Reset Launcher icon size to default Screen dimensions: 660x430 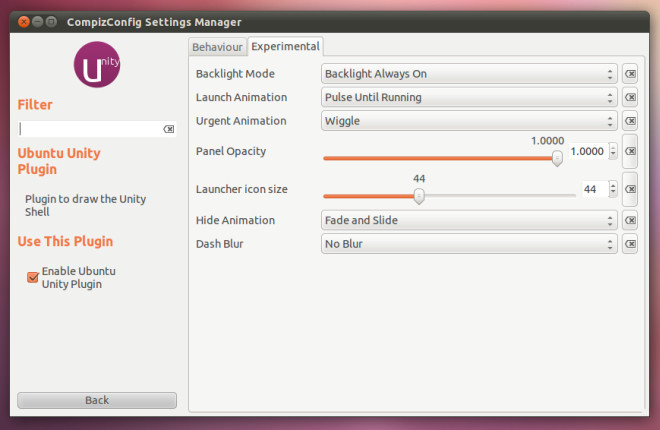(630, 189)
